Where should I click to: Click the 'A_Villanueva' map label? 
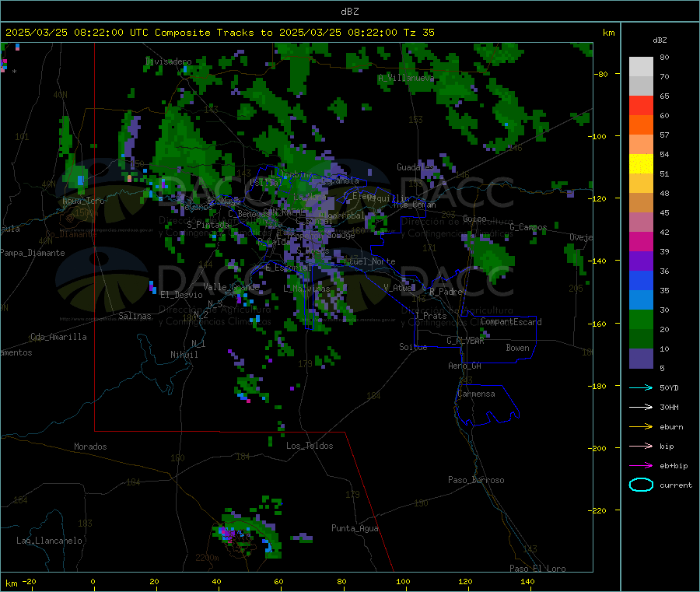point(406,78)
